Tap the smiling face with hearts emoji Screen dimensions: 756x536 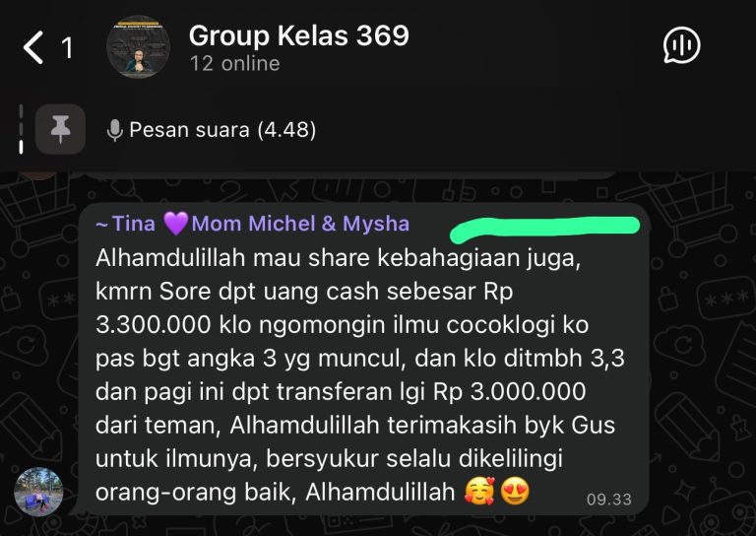coord(479,491)
